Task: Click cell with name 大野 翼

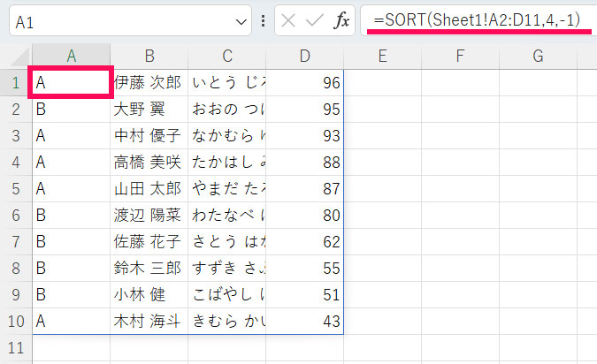Action: [x=149, y=110]
